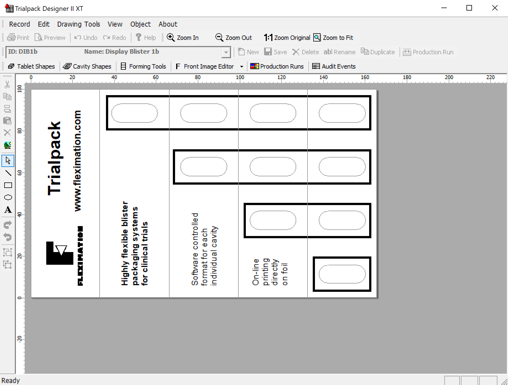Click the Save record button
508x385 pixels.
pyautogui.click(x=275, y=52)
